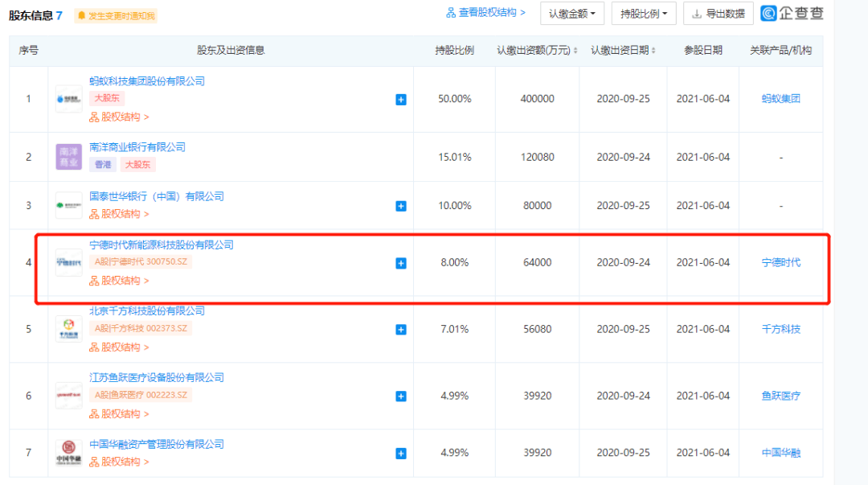Click the 股东及出资信息 column header
Viewport: 868px width, 485px height.
click(x=231, y=51)
